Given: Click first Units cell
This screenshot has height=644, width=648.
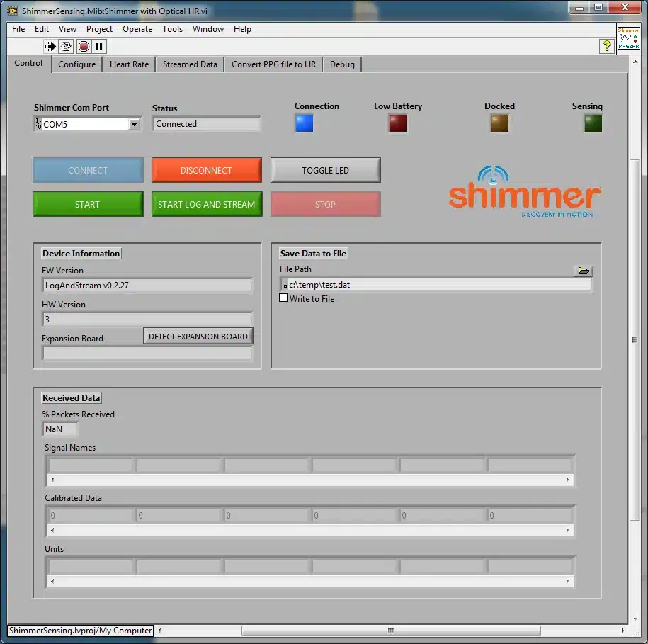Looking at the screenshot, I should (91, 566).
